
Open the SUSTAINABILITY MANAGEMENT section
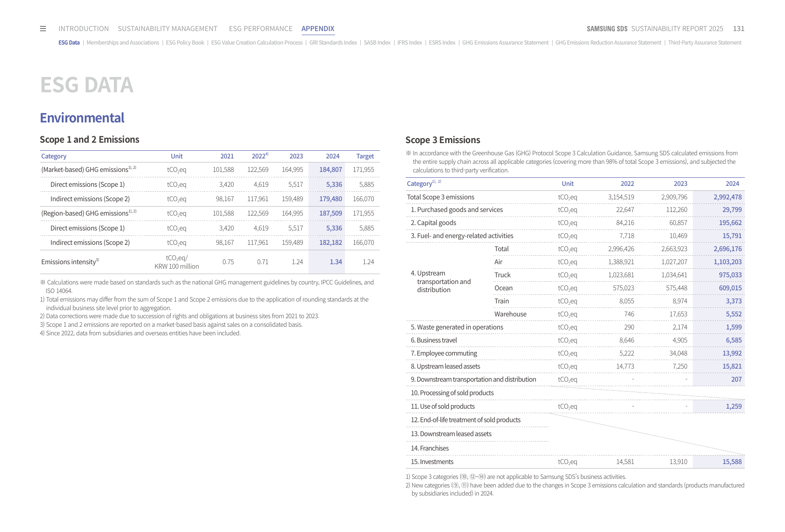(168, 29)
